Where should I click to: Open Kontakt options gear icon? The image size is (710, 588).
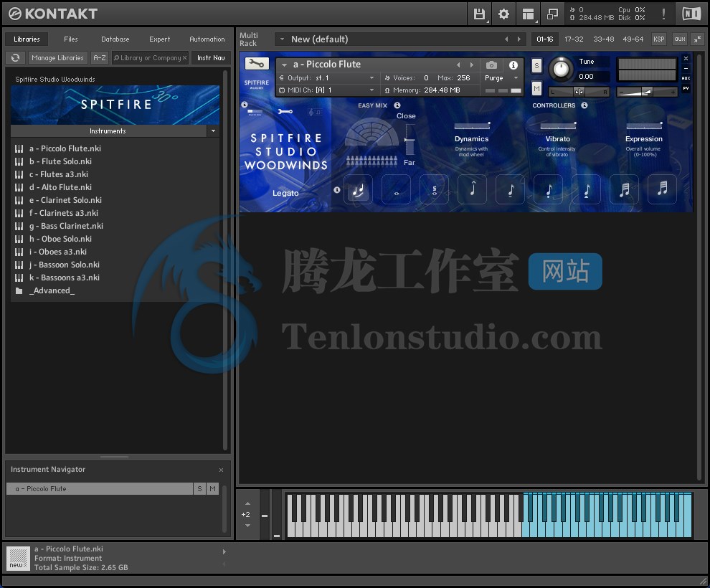tap(503, 14)
